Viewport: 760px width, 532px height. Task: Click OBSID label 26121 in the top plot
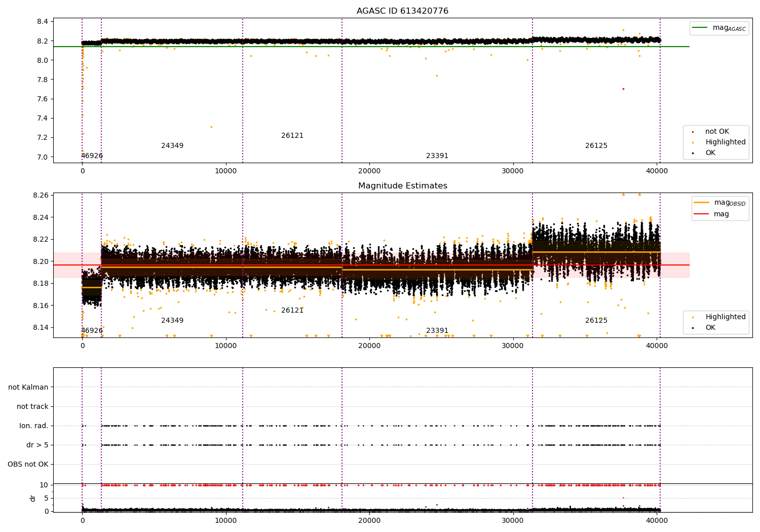coord(292,136)
